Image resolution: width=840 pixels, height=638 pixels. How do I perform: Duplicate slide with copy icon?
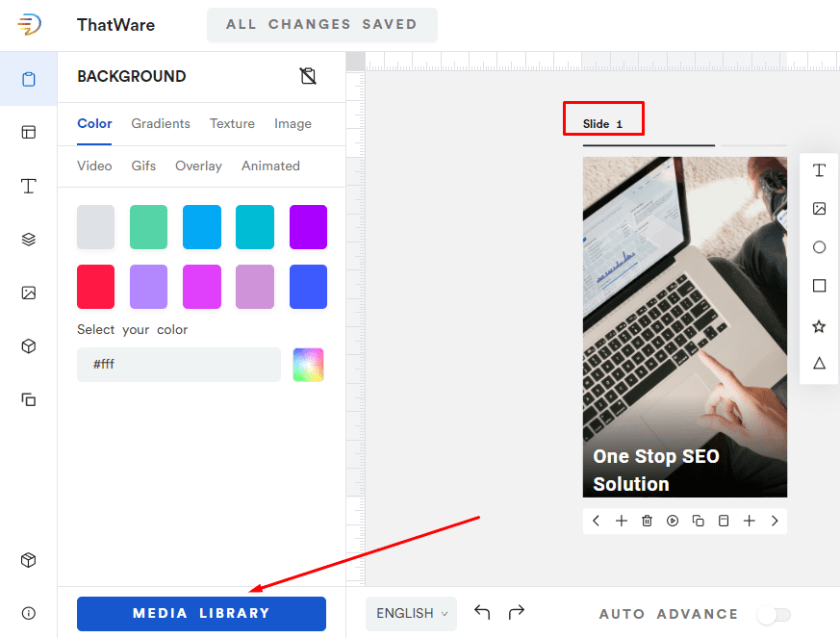(698, 521)
